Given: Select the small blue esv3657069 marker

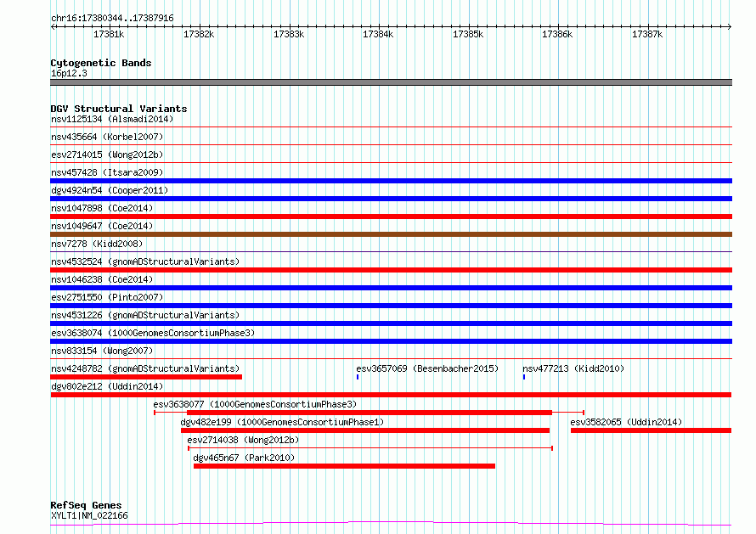Looking at the screenshot, I should click(x=358, y=377).
